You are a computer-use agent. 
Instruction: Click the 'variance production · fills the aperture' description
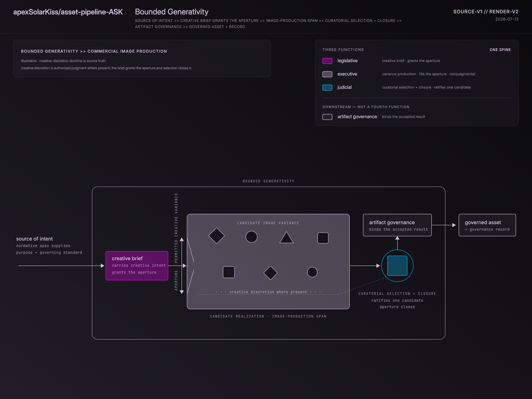[x=428, y=74]
